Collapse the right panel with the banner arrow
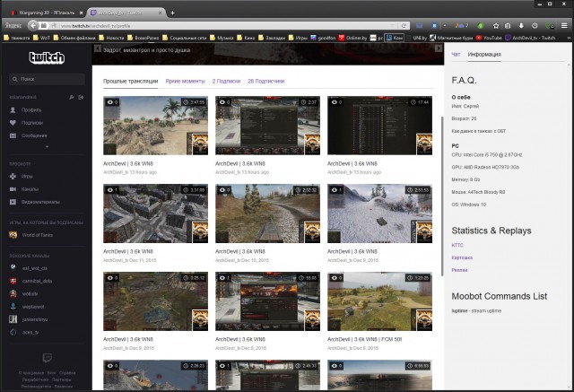The width and height of the screenshot is (574, 392). coord(439,48)
